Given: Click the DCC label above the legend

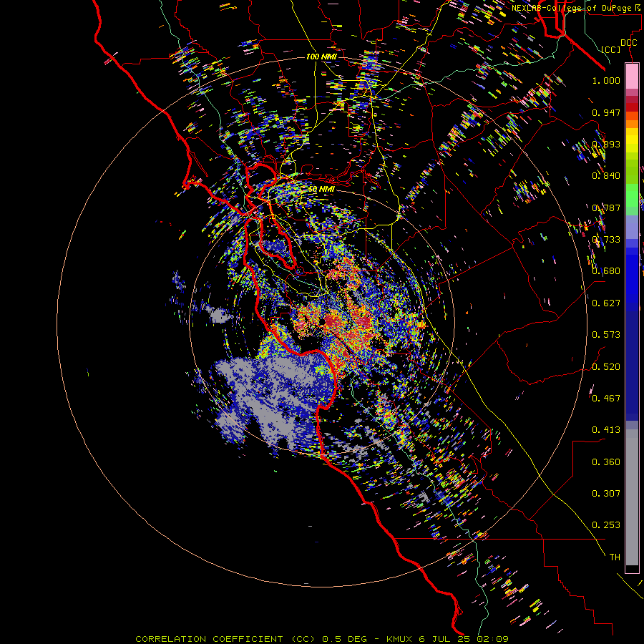Looking at the screenshot, I should [629, 43].
